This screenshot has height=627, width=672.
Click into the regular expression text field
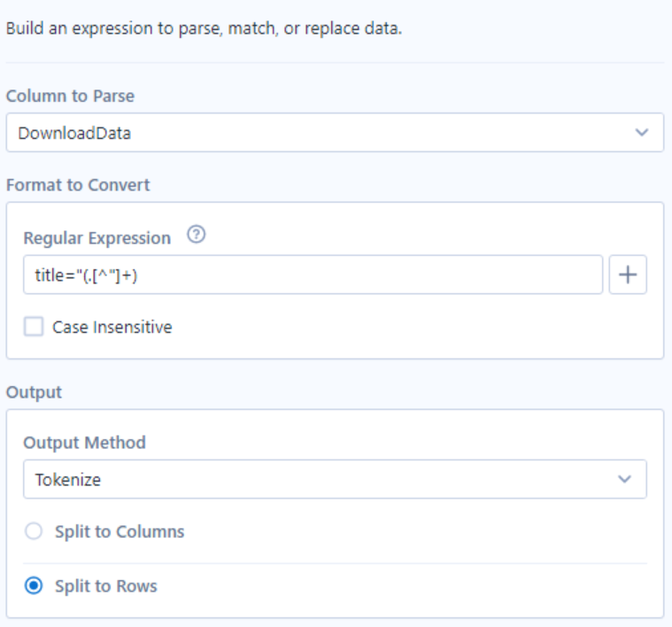354,275
